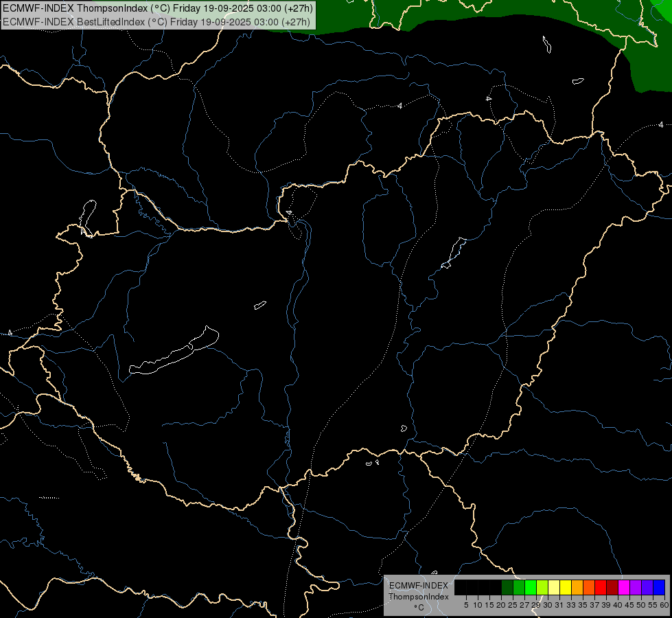Viewport: 672px width, 618px height.
Task: Click the legend value label 60
Action: [x=664, y=605]
